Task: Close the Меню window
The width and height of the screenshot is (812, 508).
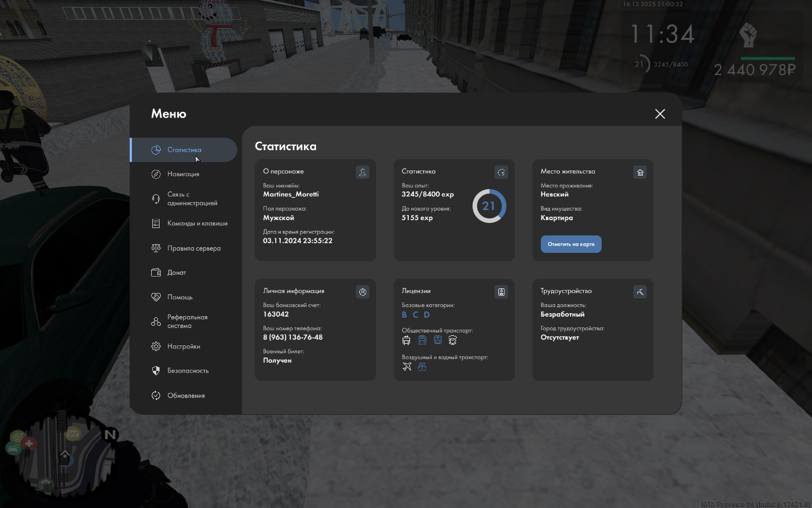Action: [x=660, y=114]
